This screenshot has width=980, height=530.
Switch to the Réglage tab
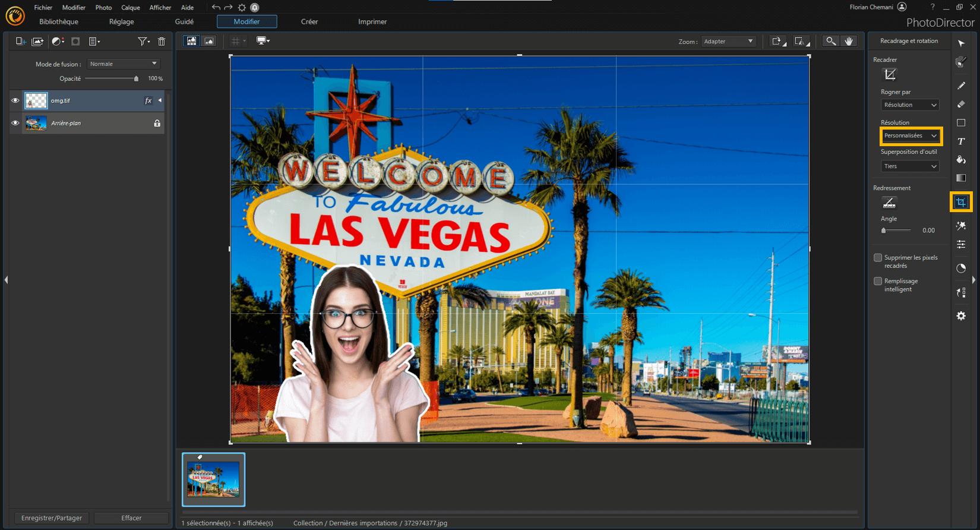click(x=121, y=22)
